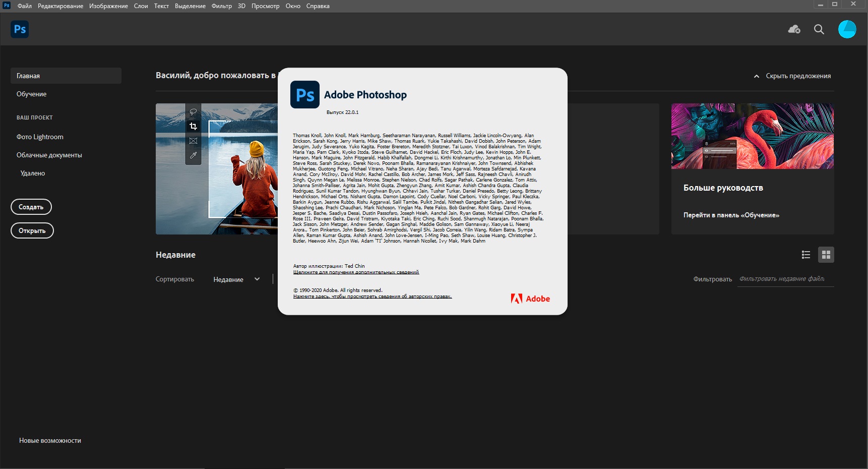Open copyright notices link in About dialog
The height and width of the screenshot is (469, 868).
point(373,296)
